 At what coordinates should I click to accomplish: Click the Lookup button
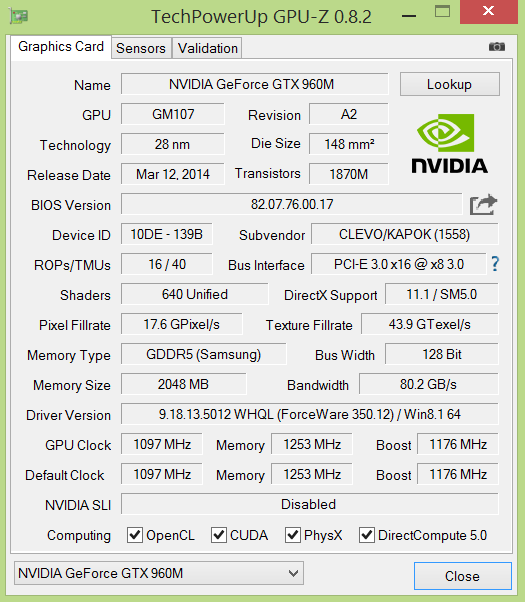click(450, 84)
